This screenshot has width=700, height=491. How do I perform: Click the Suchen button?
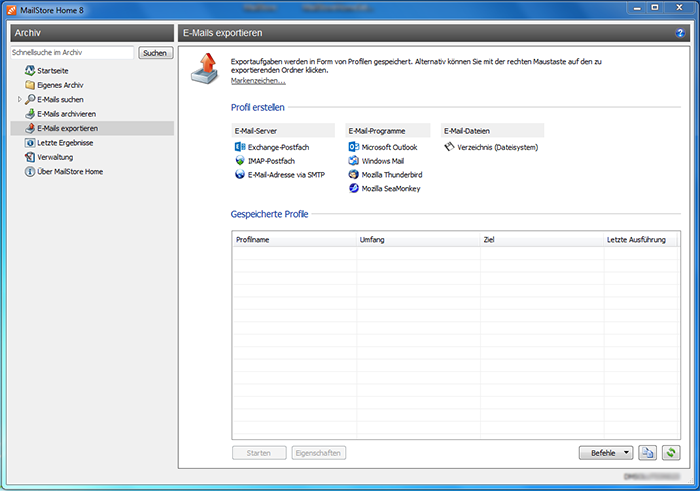[x=155, y=53]
